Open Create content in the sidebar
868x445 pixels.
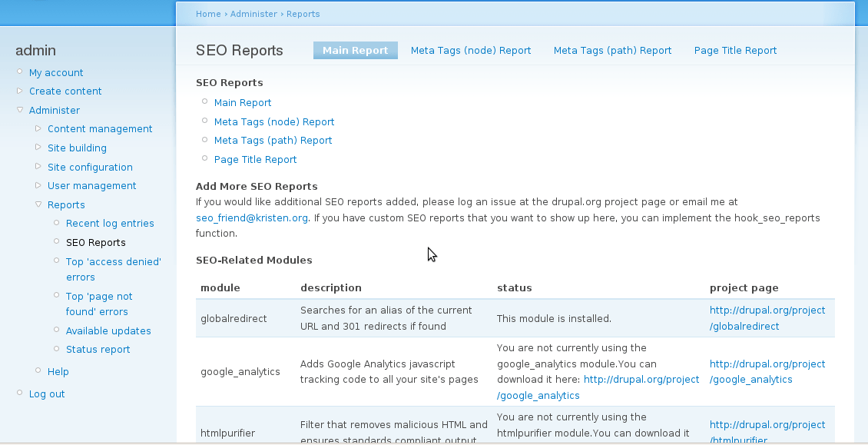pos(65,91)
